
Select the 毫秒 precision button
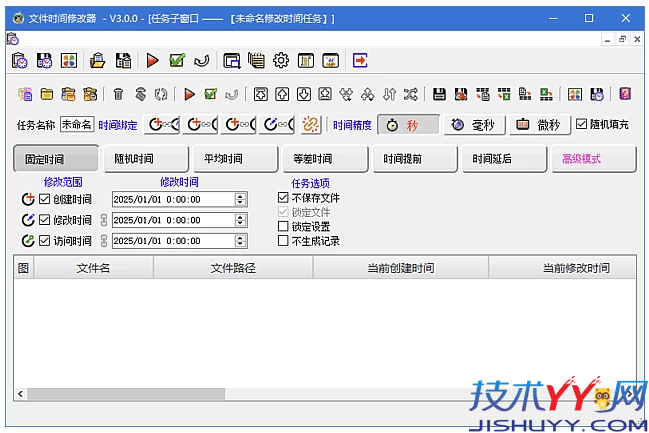point(474,125)
